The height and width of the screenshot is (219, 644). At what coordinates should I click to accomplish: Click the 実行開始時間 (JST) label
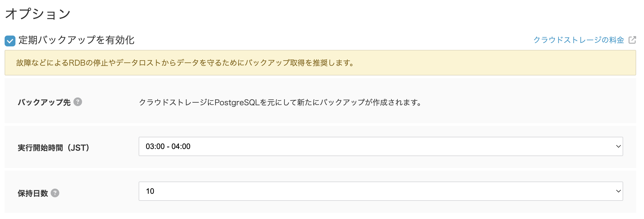53,148
